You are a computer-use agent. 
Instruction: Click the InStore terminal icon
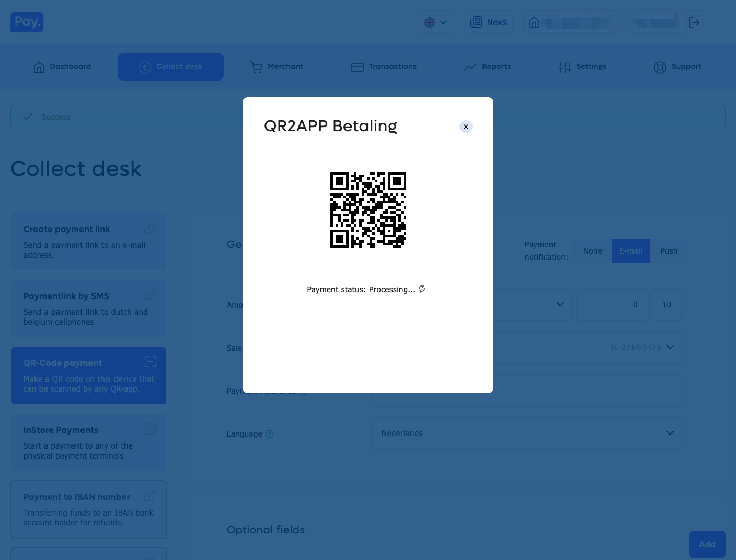[x=151, y=429]
